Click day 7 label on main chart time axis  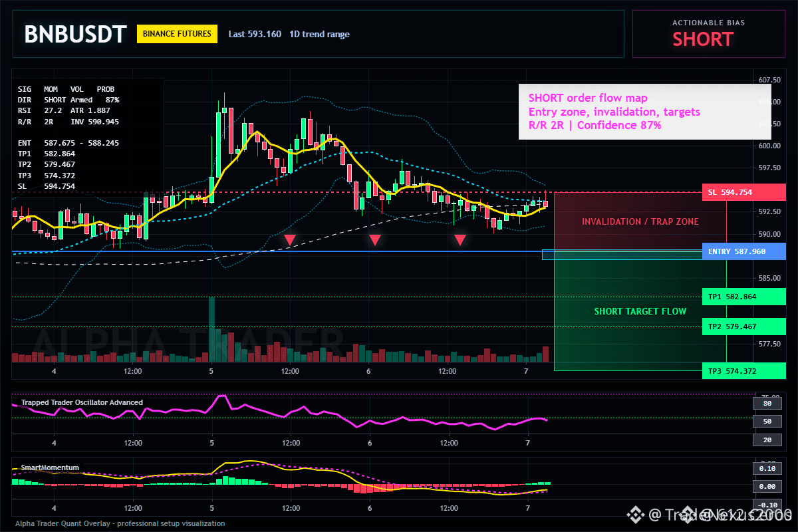(x=527, y=371)
